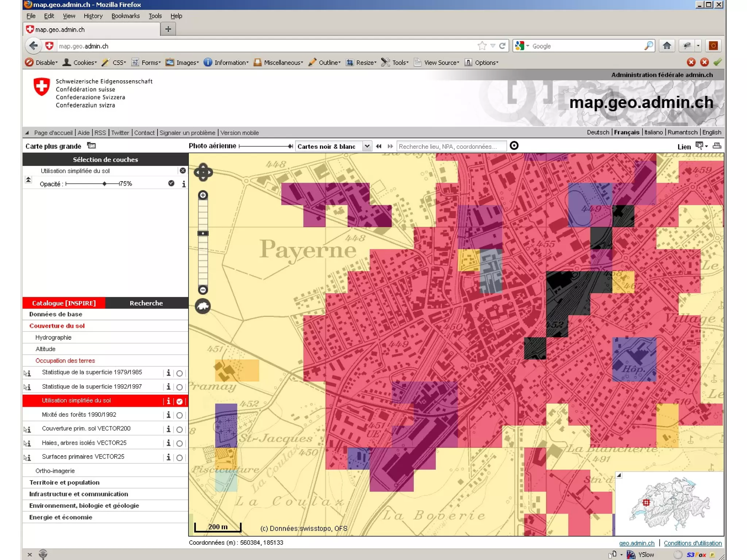Open info for Mixité des forêts layer
747x560 pixels.
pyautogui.click(x=168, y=415)
